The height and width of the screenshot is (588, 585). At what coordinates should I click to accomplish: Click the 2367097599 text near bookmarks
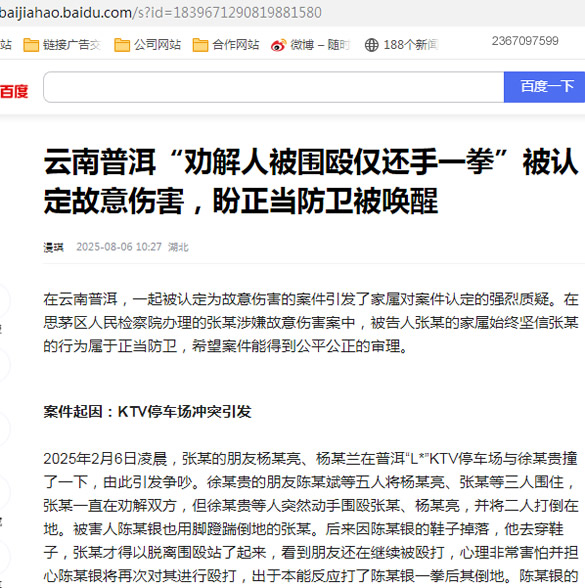(x=525, y=41)
